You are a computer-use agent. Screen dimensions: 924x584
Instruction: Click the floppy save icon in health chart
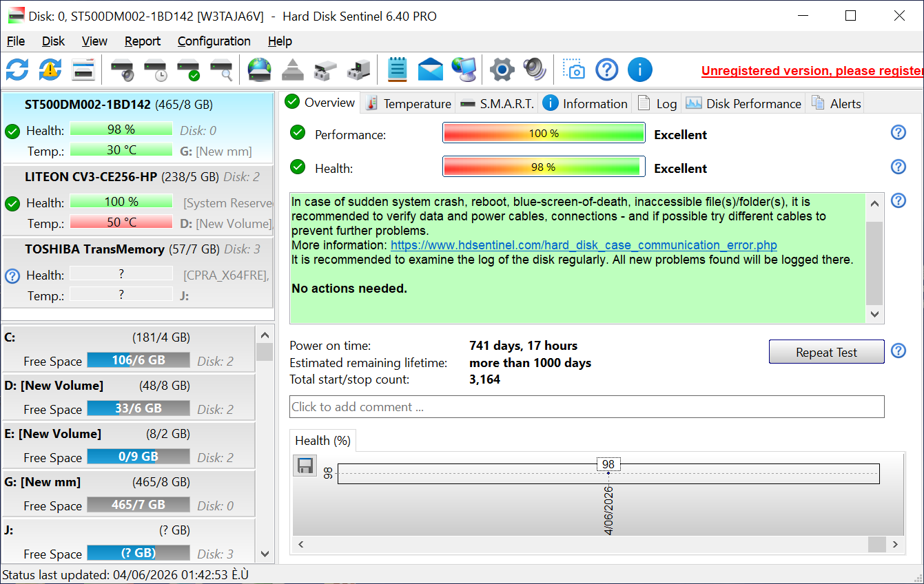[x=305, y=466]
